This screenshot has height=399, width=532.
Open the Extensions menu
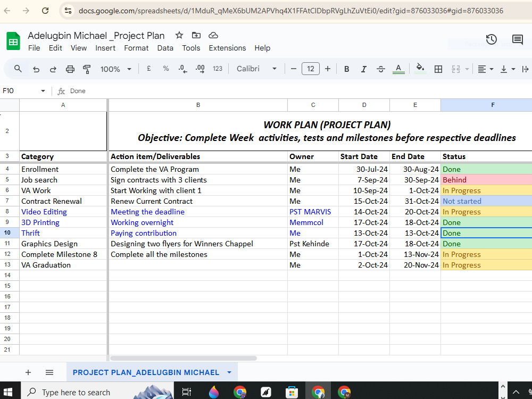click(x=227, y=48)
